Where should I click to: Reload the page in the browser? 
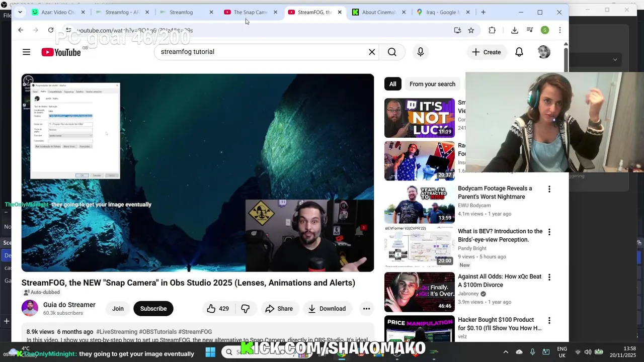click(51, 30)
